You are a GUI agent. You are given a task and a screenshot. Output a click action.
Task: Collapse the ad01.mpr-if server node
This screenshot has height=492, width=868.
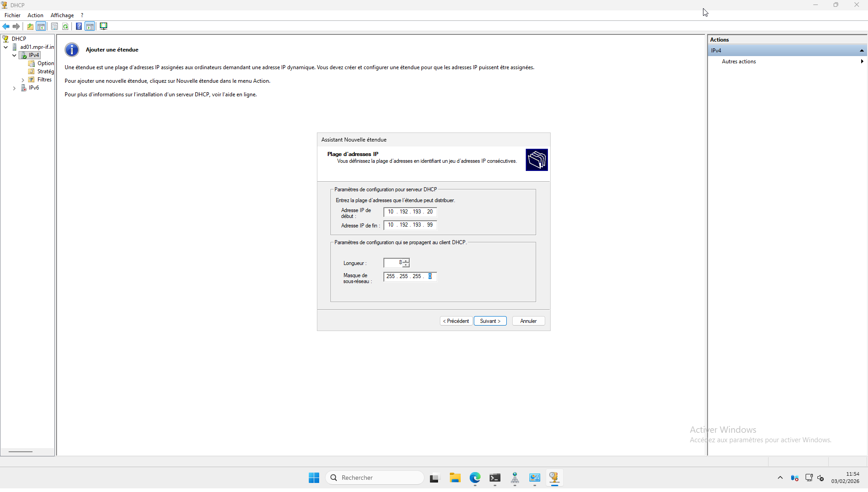tap(6, 47)
